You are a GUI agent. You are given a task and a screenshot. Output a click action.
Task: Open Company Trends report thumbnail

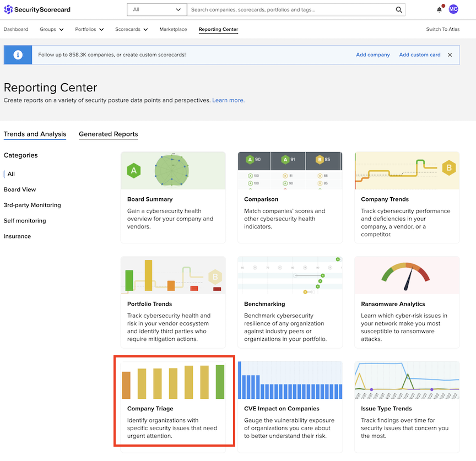click(407, 171)
